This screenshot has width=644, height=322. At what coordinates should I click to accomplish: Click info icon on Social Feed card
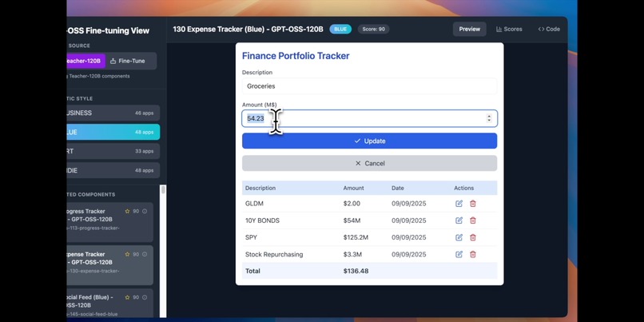(x=145, y=297)
